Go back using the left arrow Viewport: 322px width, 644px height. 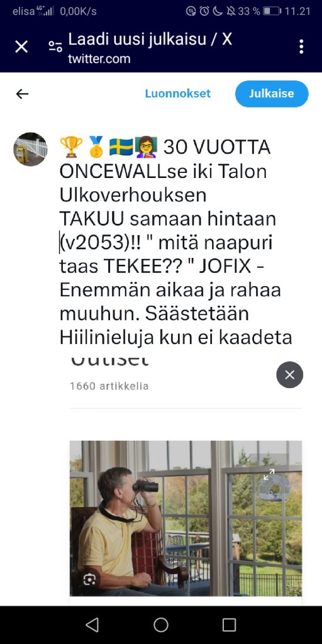[x=22, y=94]
